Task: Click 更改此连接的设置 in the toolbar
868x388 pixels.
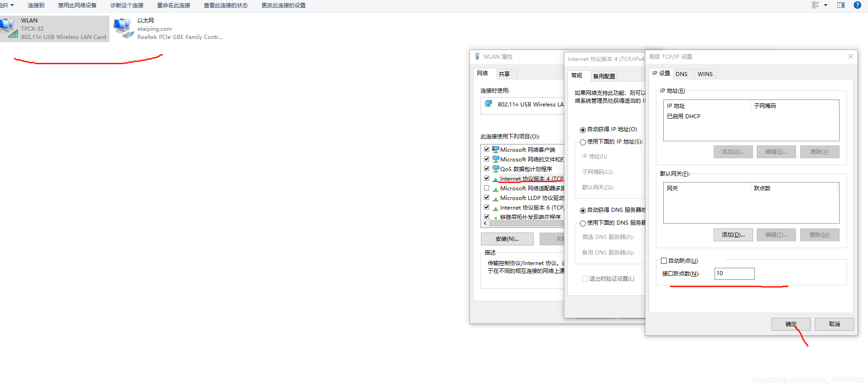Action: click(x=284, y=5)
